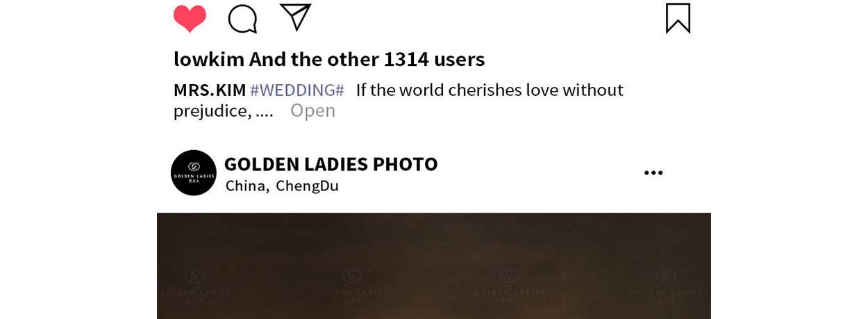
Task: Share the post via paper plane icon
Action: [296, 17]
